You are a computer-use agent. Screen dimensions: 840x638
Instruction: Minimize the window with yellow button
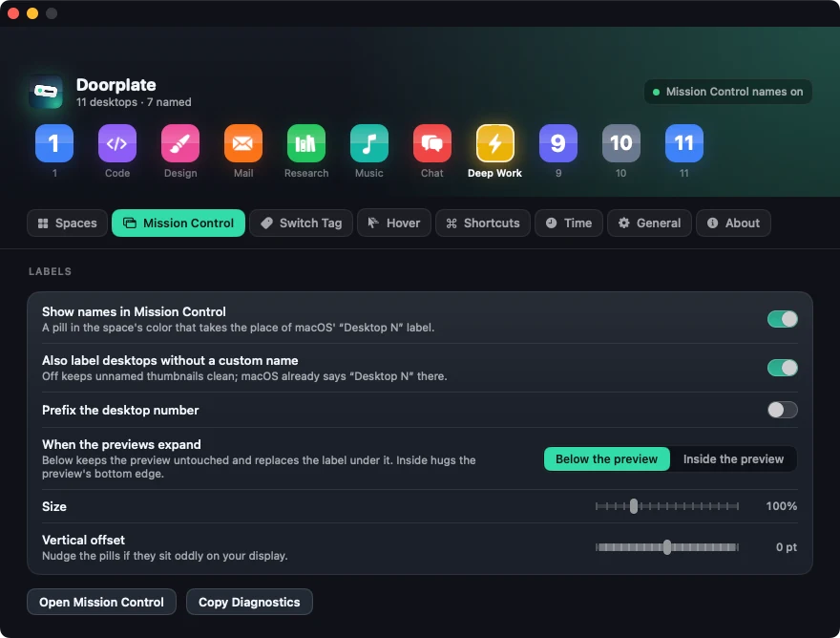(x=32, y=12)
